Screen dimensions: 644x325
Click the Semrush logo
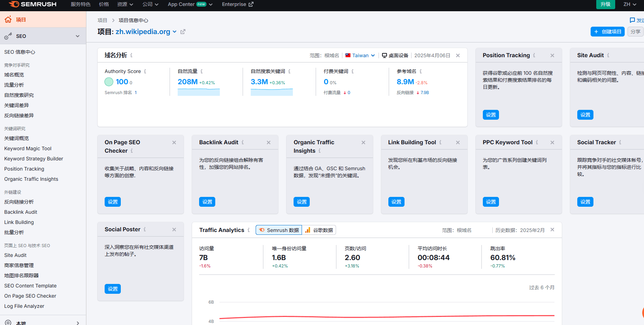(x=32, y=4)
